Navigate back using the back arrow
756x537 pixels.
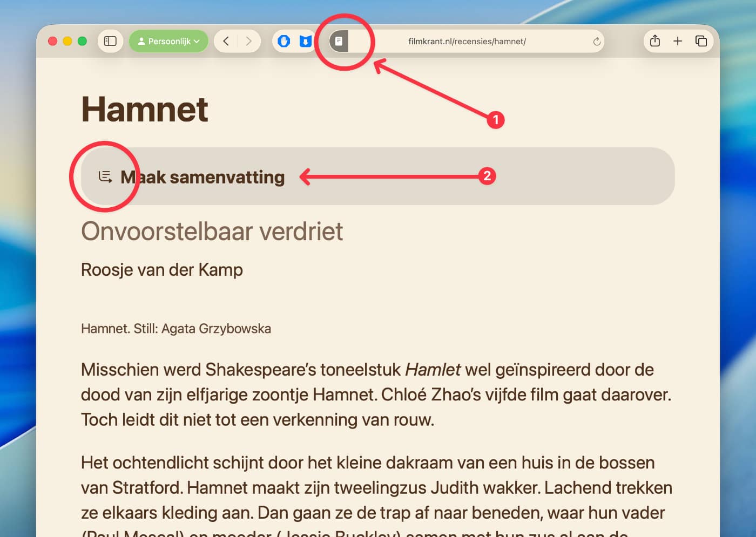point(226,40)
